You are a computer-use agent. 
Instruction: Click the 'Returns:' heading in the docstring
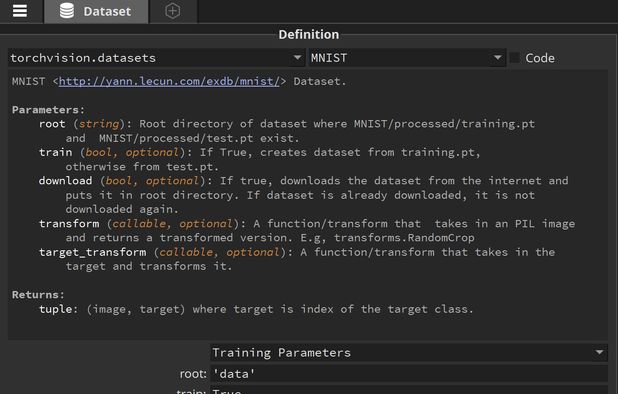pos(38,295)
